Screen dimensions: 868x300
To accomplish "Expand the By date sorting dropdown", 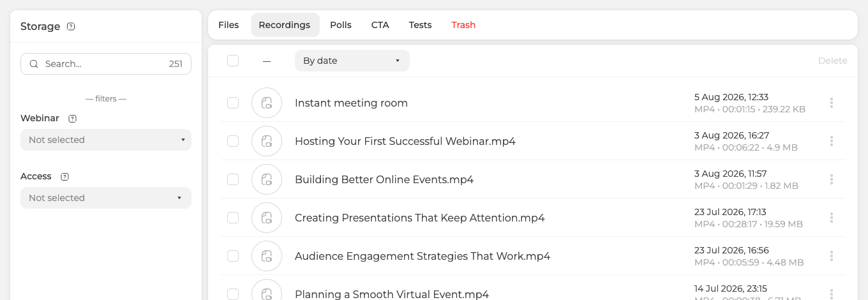I will click(x=352, y=61).
